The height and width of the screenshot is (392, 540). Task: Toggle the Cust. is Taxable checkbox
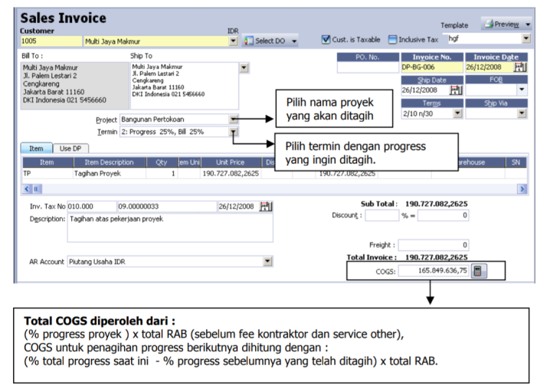[x=326, y=40]
